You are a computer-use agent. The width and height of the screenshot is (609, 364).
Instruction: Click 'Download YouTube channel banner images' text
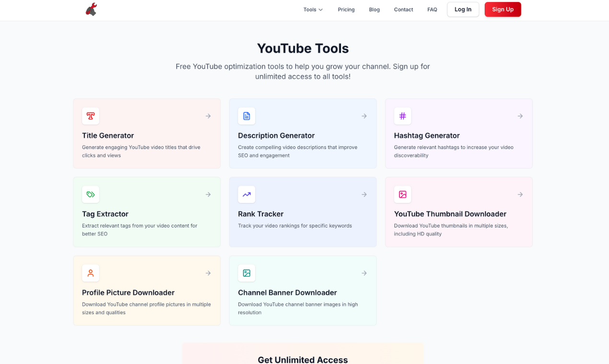coord(298,308)
